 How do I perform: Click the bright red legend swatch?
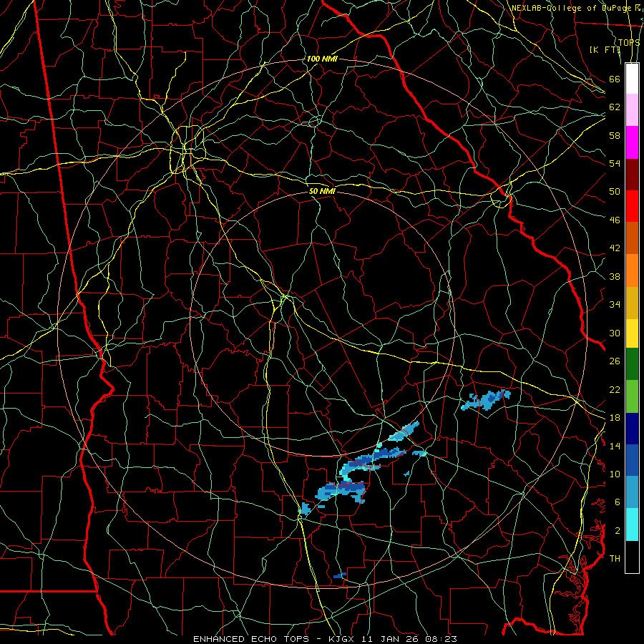[632, 206]
